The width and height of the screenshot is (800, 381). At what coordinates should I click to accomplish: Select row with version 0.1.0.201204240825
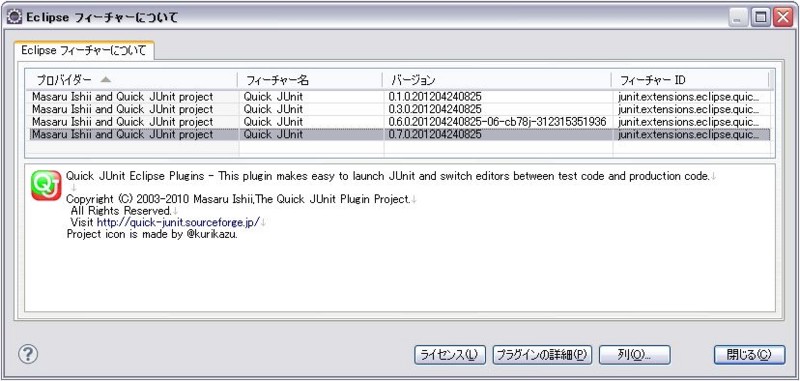[399, 96]
